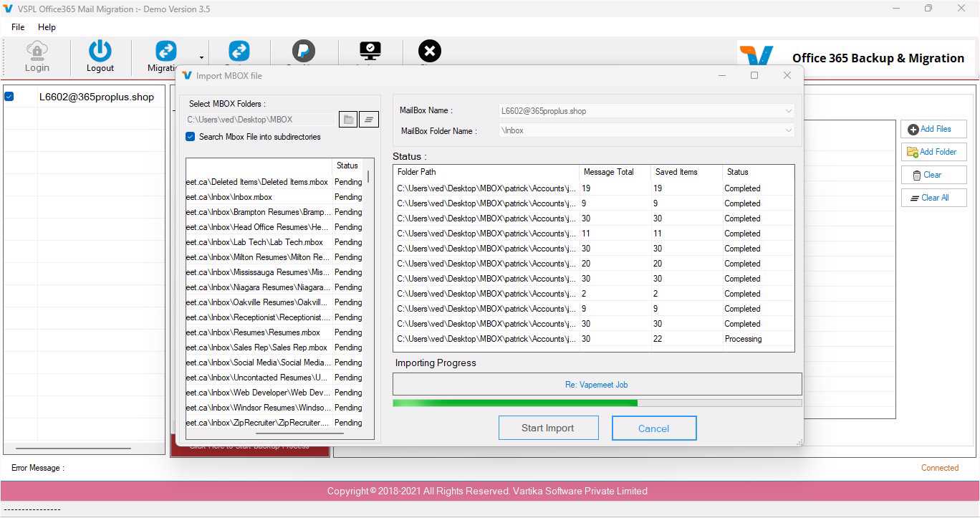Click the Migration toolbar icon

point(166,51)
